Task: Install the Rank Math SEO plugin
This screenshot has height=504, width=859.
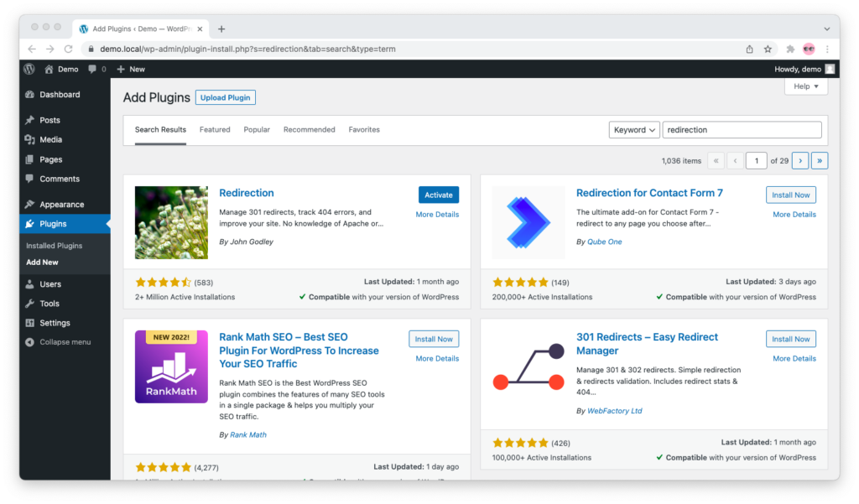Action: click(x=434, y=339)
